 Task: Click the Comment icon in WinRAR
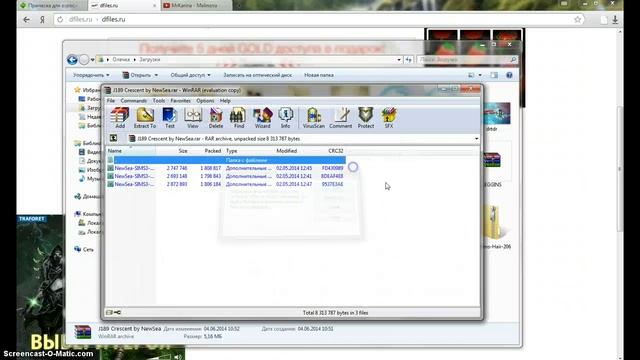click(340, 118)
